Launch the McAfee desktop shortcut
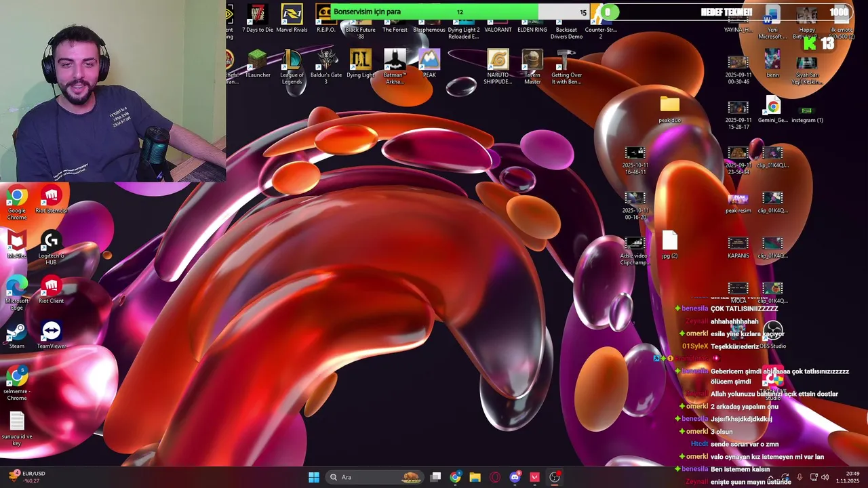The height and width of the screenshot is (488, 868). [x=17, y=245]
